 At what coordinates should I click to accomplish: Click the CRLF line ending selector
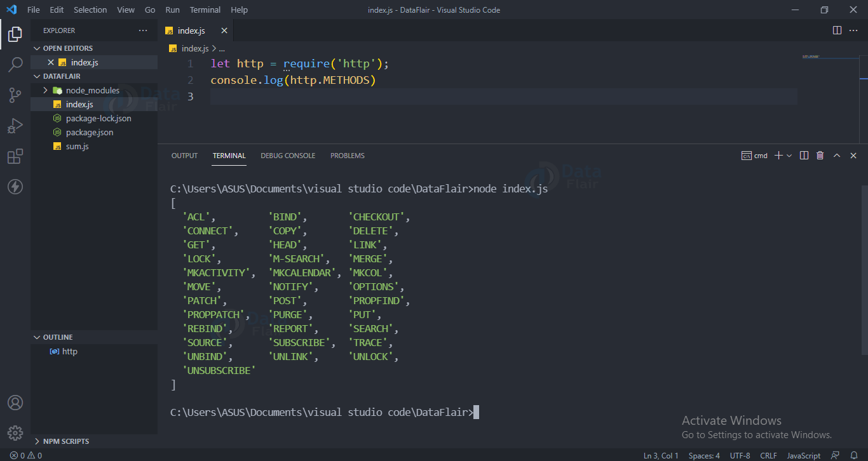click(768, 455)
